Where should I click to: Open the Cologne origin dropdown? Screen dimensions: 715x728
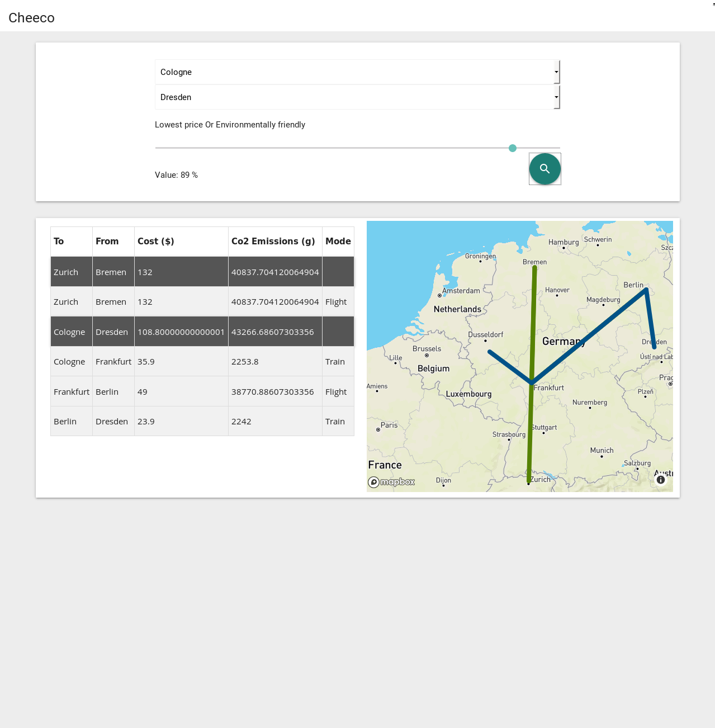pos(357,72)
